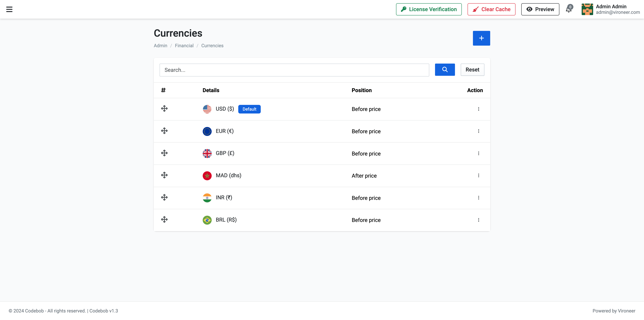Focus the Search input field

coord(294,70)
